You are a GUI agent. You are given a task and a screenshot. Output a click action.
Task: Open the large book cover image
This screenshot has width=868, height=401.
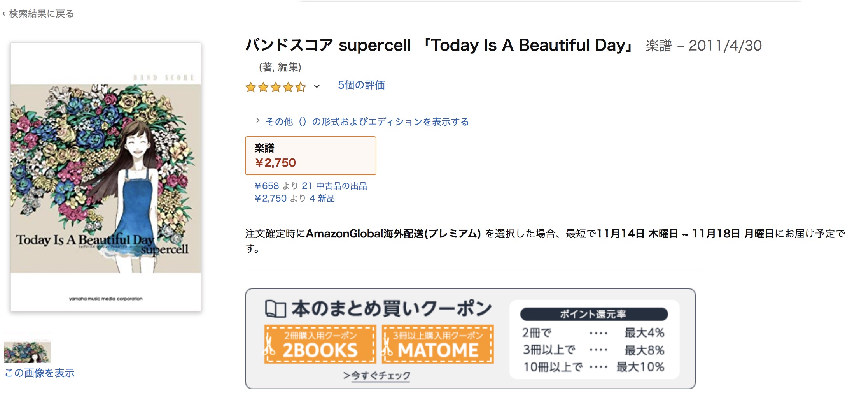(106, 176)
